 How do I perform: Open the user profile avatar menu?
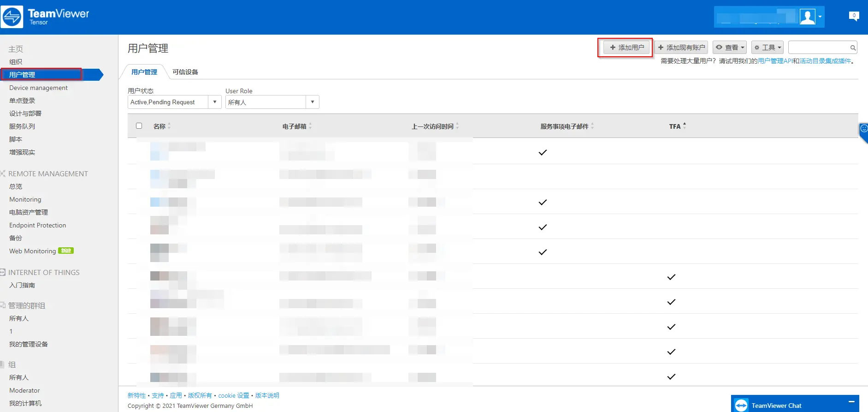coord(810,17)
